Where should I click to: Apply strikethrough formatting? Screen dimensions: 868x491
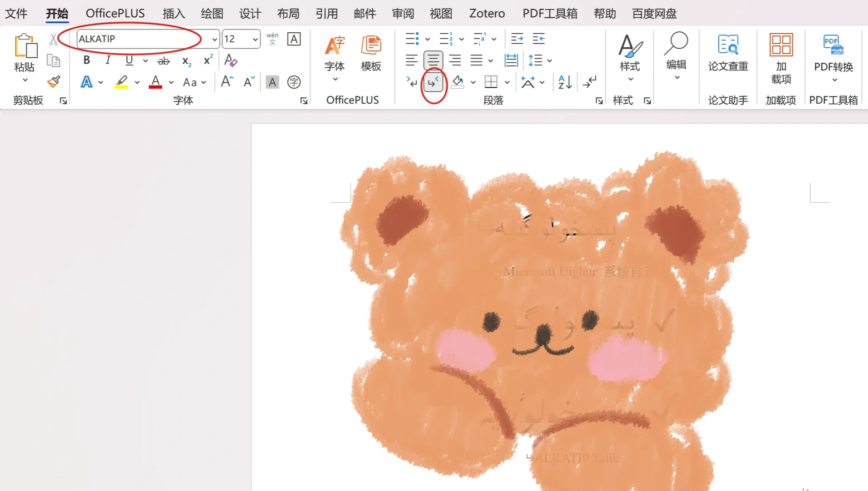click(163, 60)
